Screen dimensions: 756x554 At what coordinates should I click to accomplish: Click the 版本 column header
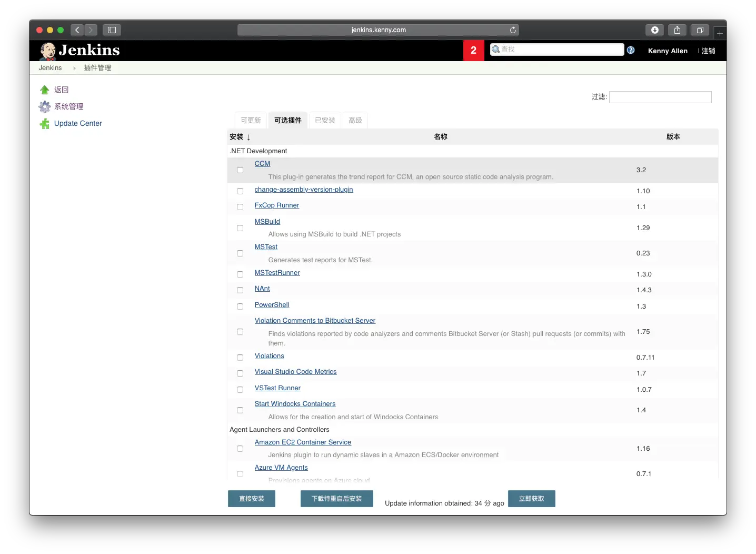[673, 137]
